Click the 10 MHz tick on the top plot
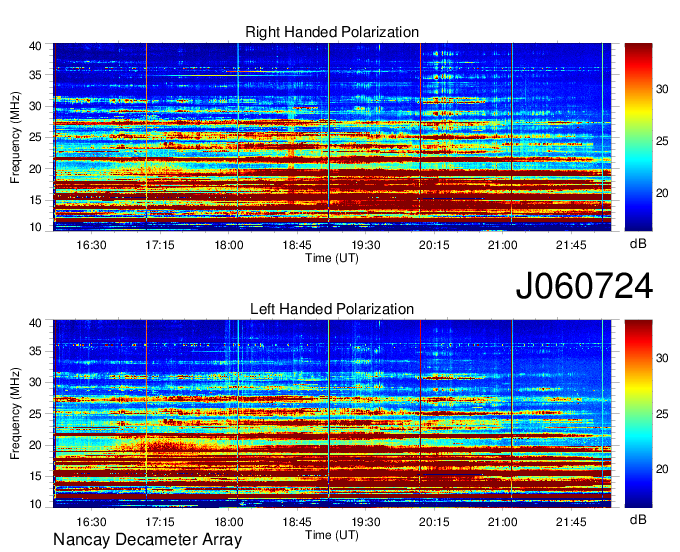 [x=36, y=227]
